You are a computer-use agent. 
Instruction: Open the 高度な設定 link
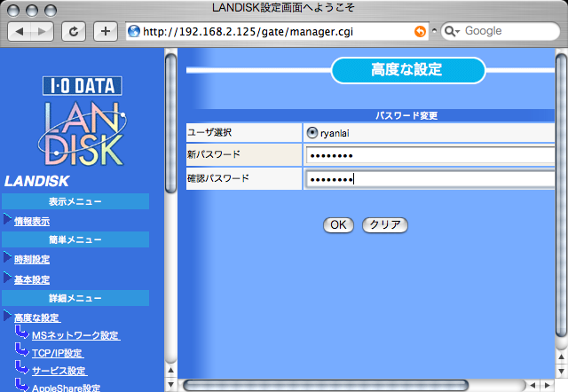[37, 318]
